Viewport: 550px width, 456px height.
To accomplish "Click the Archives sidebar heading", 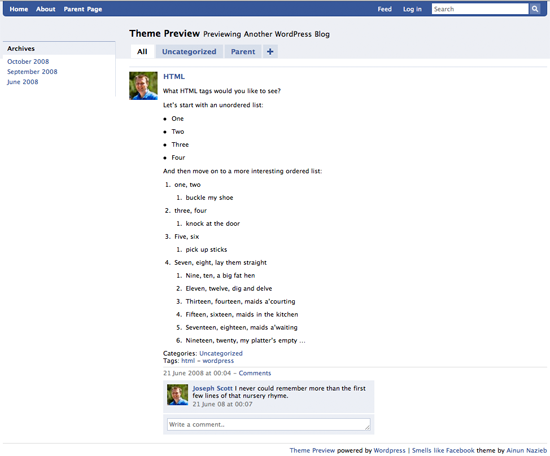I will (21, 48).
